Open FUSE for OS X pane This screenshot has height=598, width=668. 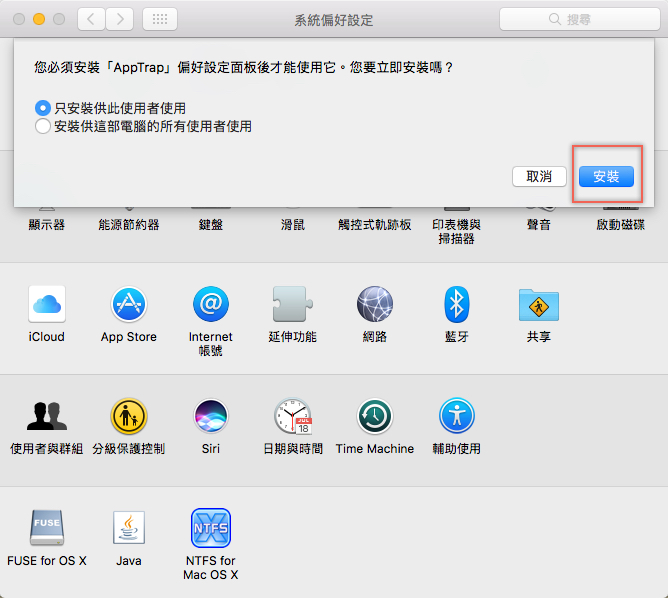(x=47, y=528)
